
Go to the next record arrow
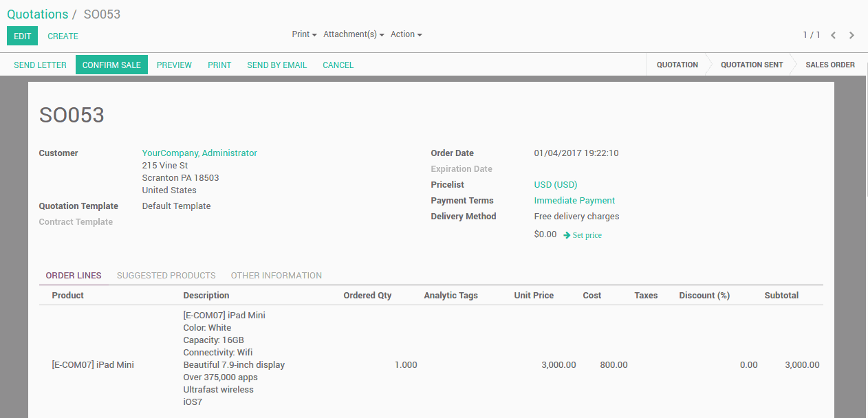[851, 35]
